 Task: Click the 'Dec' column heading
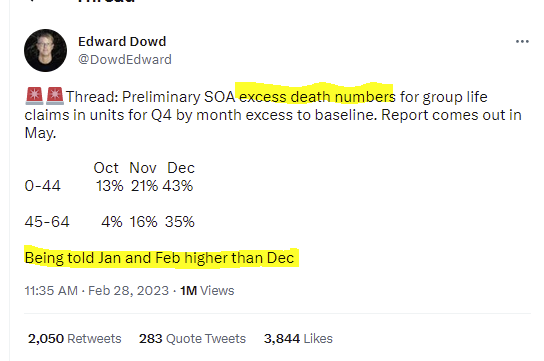pos(181,168)
